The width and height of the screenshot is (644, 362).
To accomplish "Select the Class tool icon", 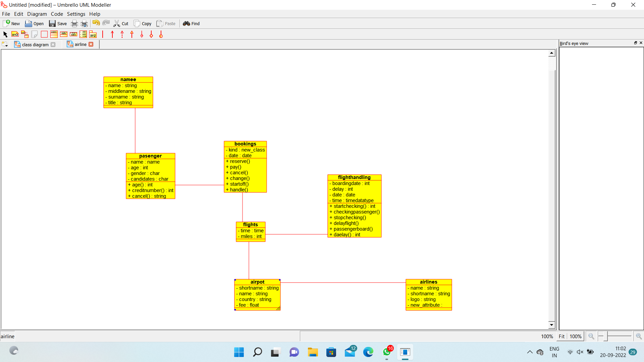I will [x=54, y=34].
